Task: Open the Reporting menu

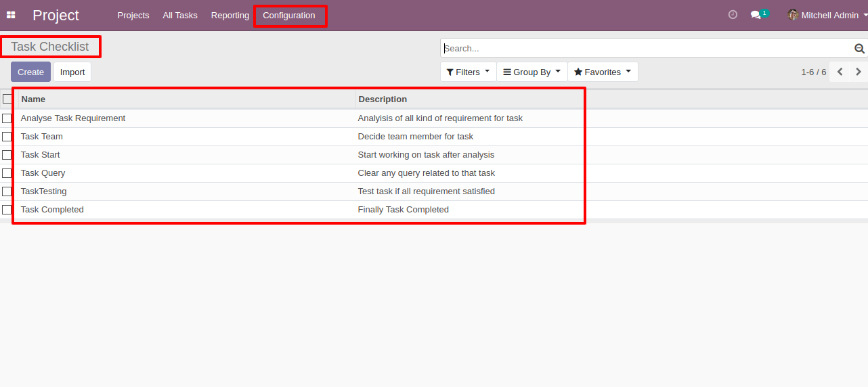Action: click(x=230, y=15)
